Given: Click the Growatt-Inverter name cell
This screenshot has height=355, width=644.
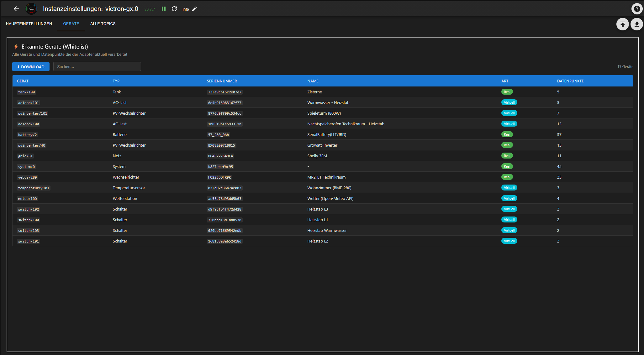Looking at the screenshot, I should [x=322, y=145].
